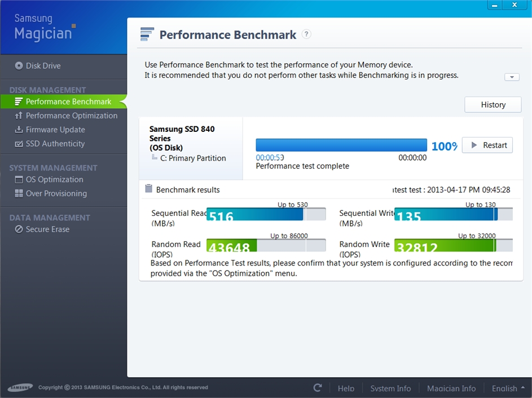Click the Disk Drive disc icon
Screen dimensions: 532x398
[x=19, y=66]
